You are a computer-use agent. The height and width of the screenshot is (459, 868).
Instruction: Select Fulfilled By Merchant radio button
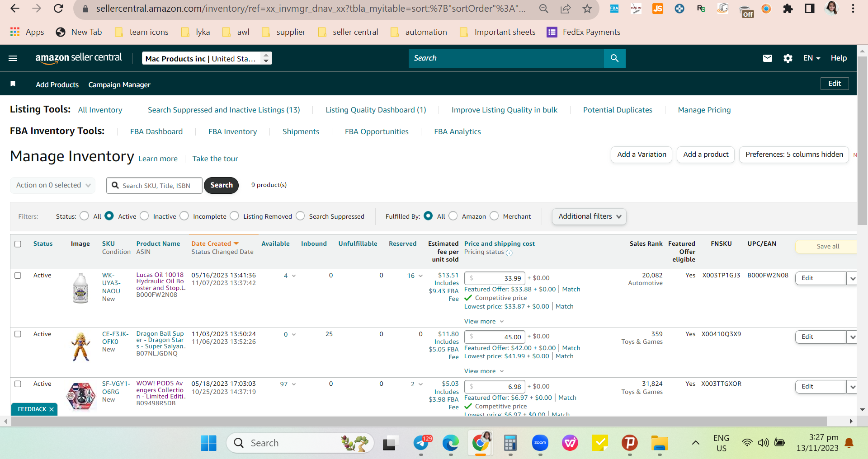pyautogui.click(x=494, y=216)
